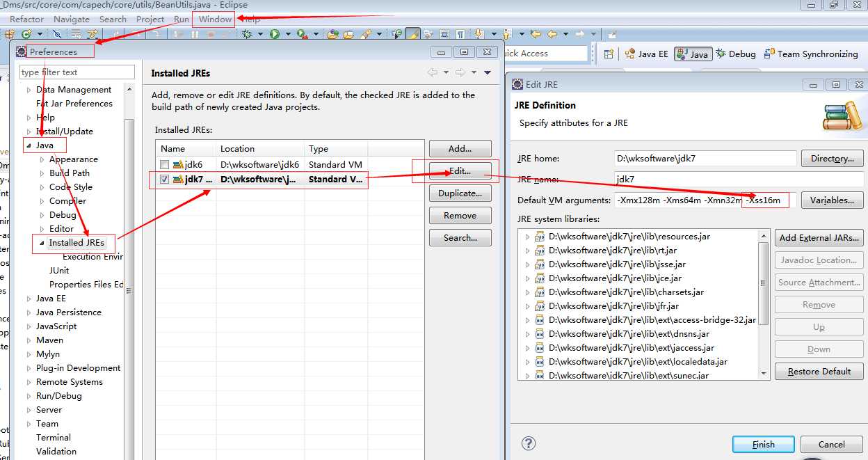The height and width of the screenshot is (460, 868).
Task: Click the resources.jar library file icon
Action: pyautogui.click(x=540, y=237)
